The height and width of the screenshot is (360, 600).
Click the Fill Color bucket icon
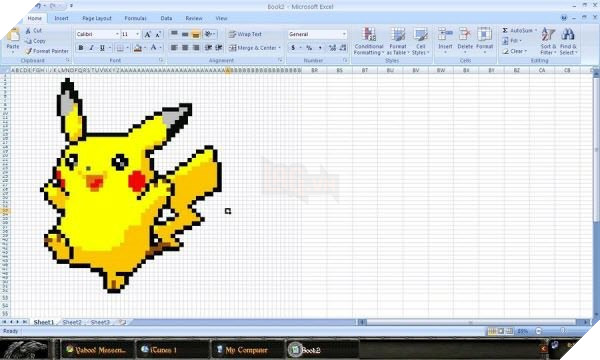tap(138, 48)
